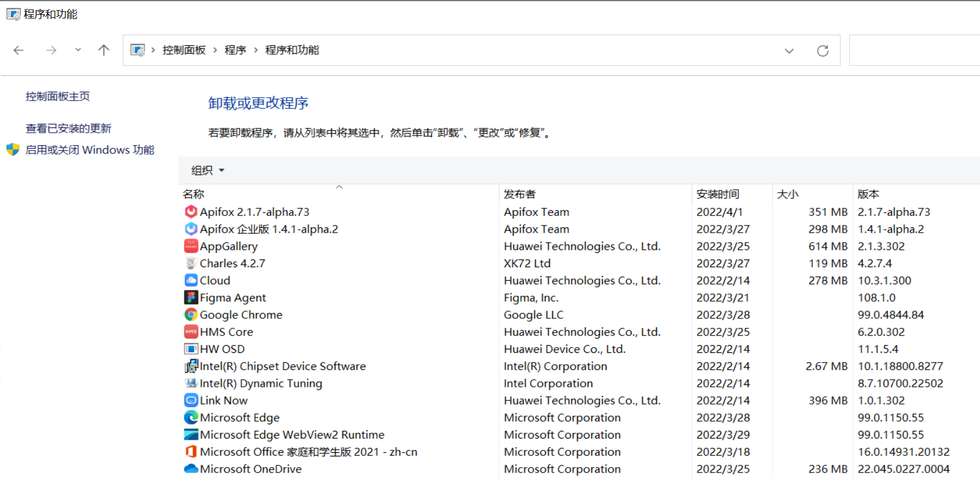Click the Edge WebView2 Runtime icon
This screenshot has width=980, height=479.
pyautogui.click(x=191, y=434)
